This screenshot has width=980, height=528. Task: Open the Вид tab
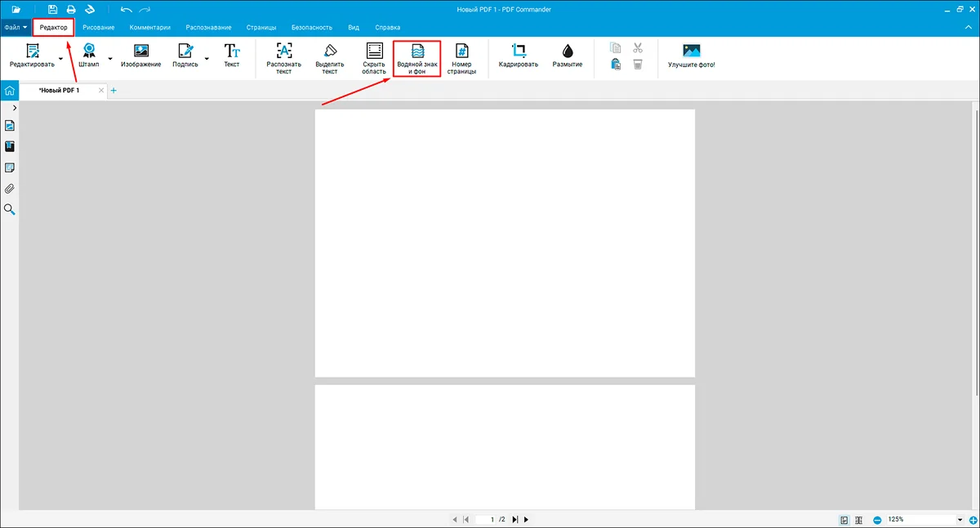(x=354, y=27)
